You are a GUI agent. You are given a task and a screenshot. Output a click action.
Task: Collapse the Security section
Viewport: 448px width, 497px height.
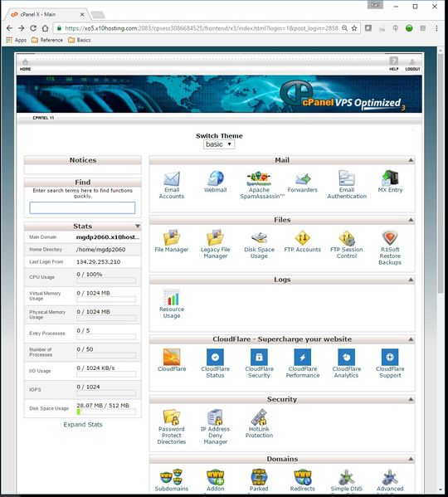pos(411,399)
